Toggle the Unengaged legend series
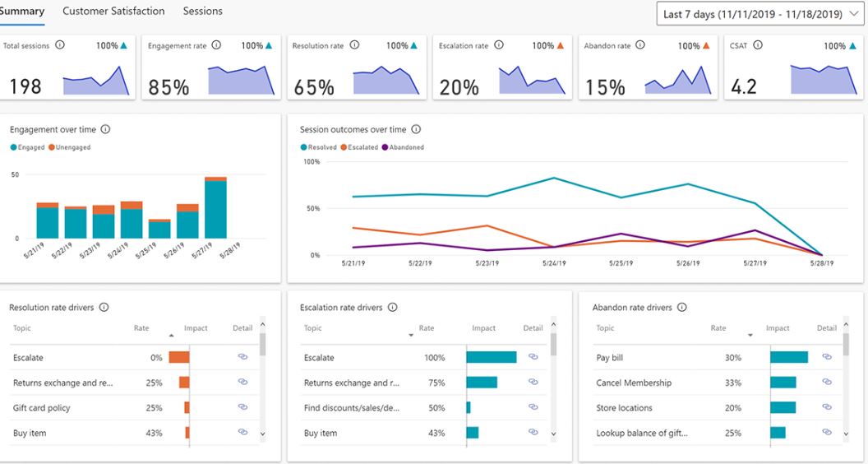This screenshot has width=868, height=464. coord(72,147)
